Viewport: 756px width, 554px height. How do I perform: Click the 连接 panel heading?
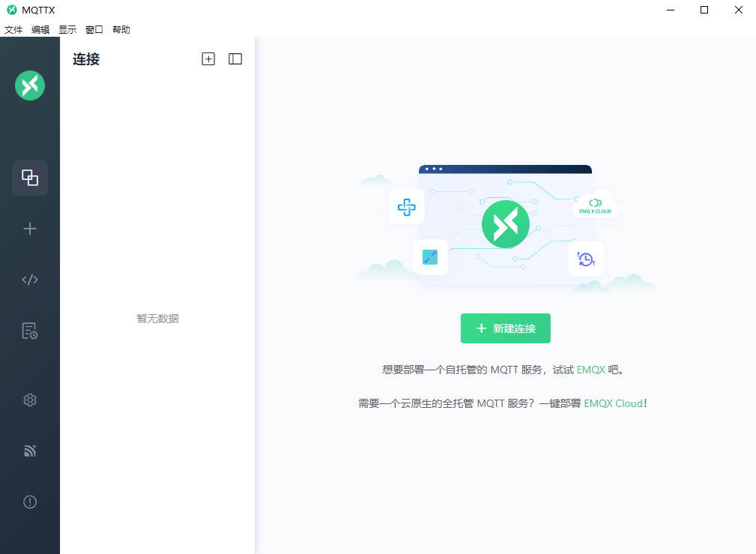pyautogui.click(x=86, y=59)
